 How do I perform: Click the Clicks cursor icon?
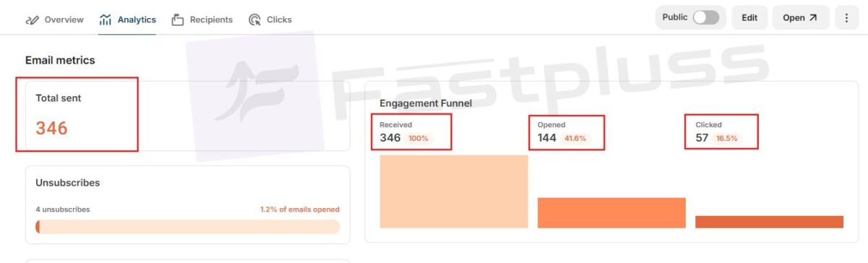(x=255, y=20)
